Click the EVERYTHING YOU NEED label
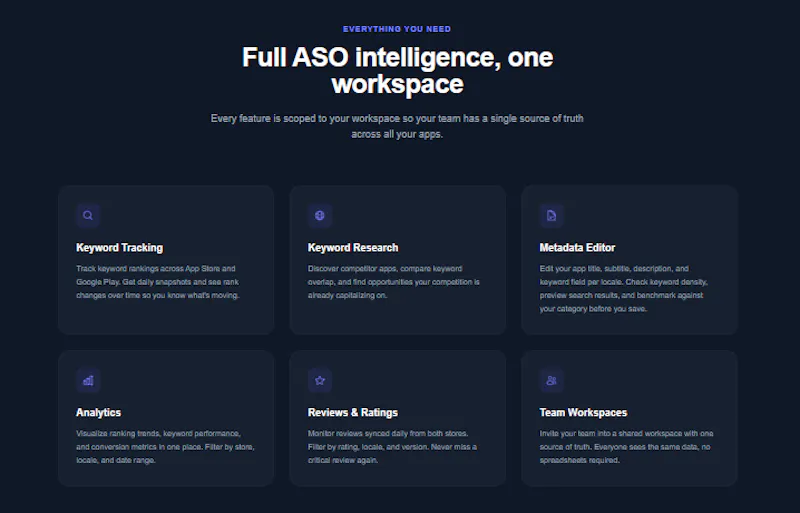 (x=397, y=29)
